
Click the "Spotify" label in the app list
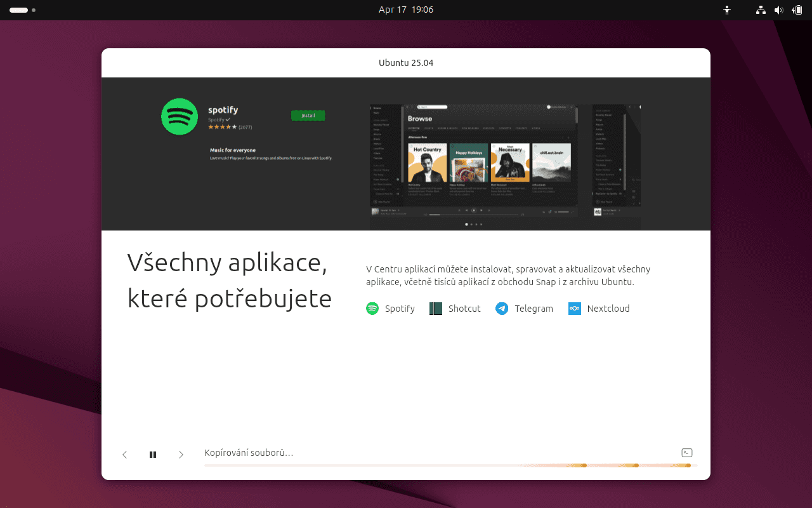point(400,309)
